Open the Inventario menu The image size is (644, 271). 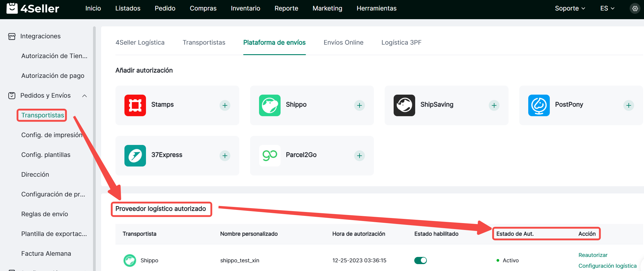pos(245,8)
